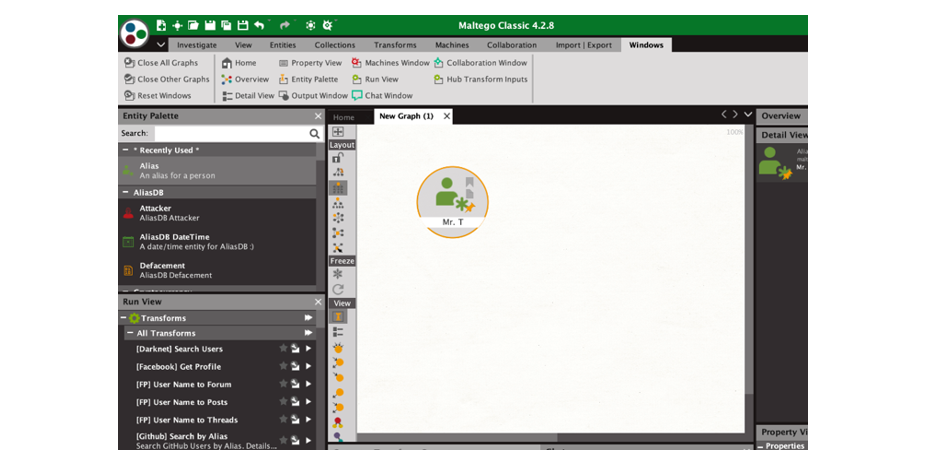Image resolution: width=931 pixels, height=467 pixels.
Task: Select the AliasDB DateTime entity
Action: pyautogui.click(x=217, y=242)
